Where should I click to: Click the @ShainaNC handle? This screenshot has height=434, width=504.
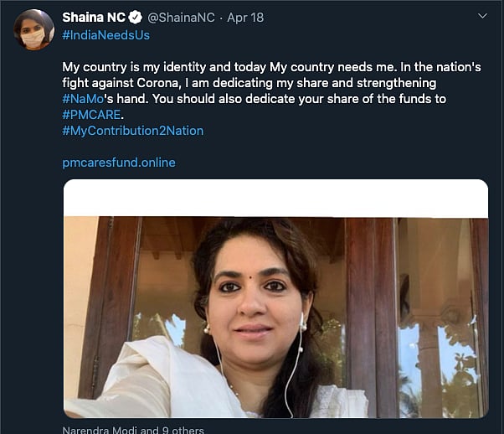tap(176, 18)
